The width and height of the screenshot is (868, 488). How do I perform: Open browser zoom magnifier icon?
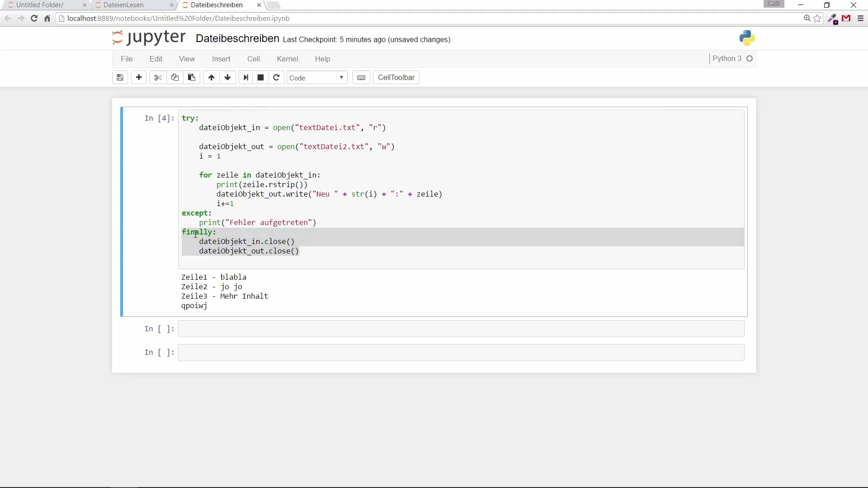[x=807, y=19]
